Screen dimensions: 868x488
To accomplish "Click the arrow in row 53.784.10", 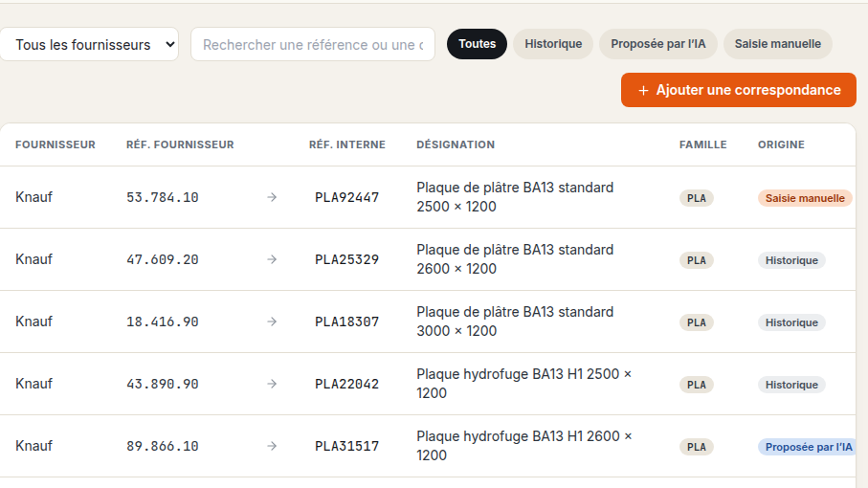I will coord(272,197).
